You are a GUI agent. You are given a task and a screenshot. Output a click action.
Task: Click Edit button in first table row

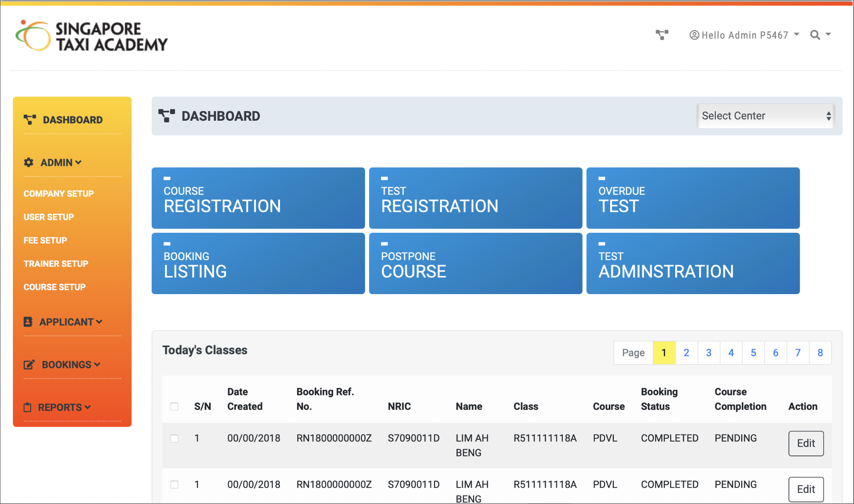point(805,443)
